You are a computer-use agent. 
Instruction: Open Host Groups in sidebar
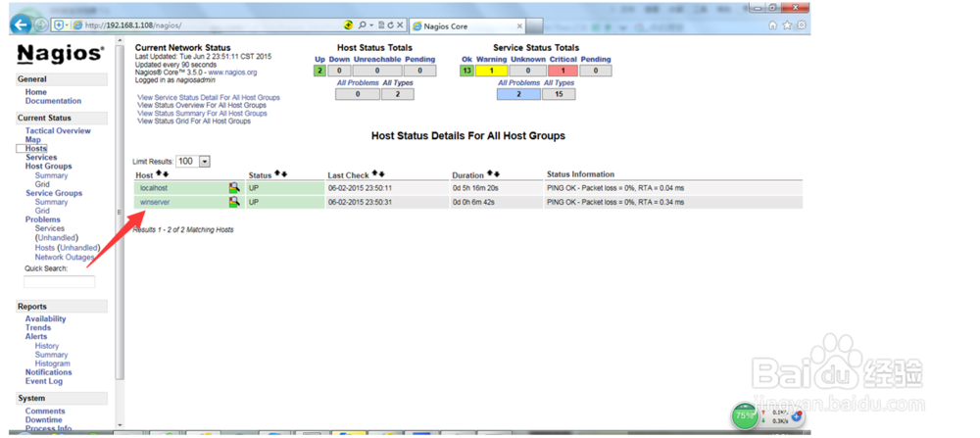click(48, 167)
